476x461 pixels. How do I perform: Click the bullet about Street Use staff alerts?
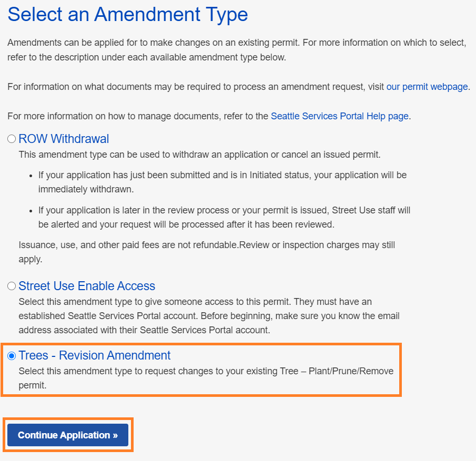point(224,217)
